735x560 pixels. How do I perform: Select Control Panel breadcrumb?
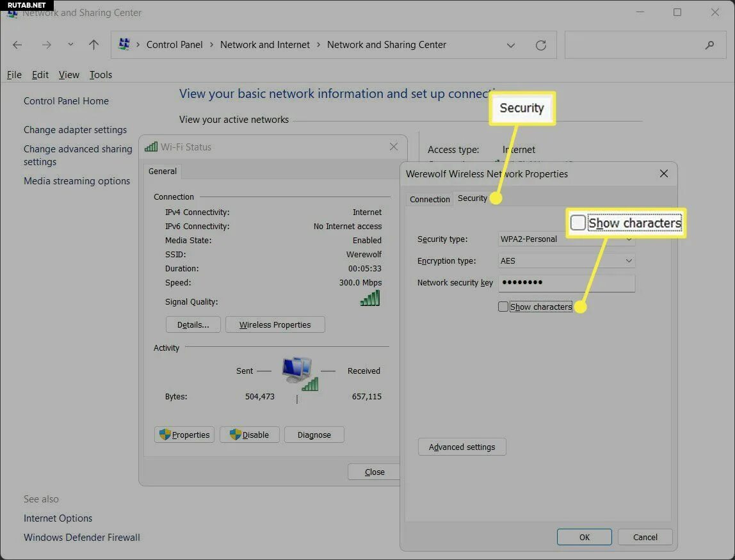tap(174, 45)
